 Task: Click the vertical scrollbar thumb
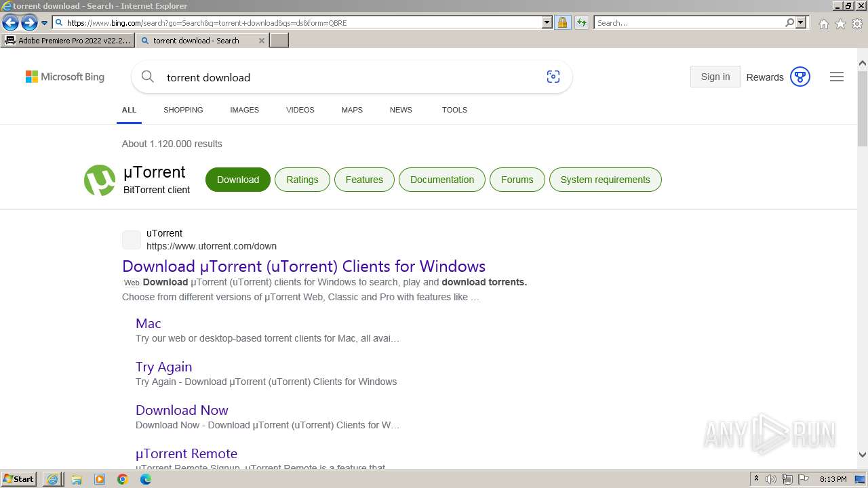(x=863, y=108)
